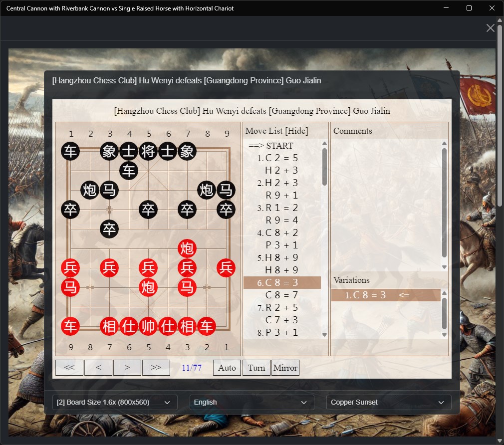504x445 pixels.
Task: Select reply C 7 + 3 in move list
Action: click(x=281, y=320)
